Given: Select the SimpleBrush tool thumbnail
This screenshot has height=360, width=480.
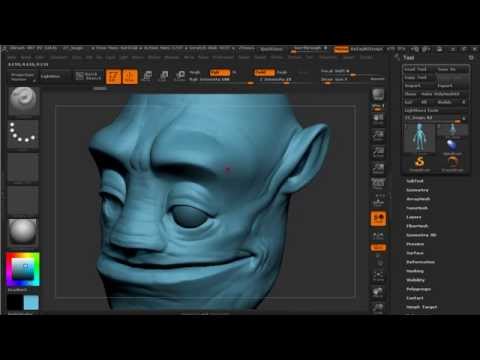Looking at the screenshot, I should [x=419, y=163].
